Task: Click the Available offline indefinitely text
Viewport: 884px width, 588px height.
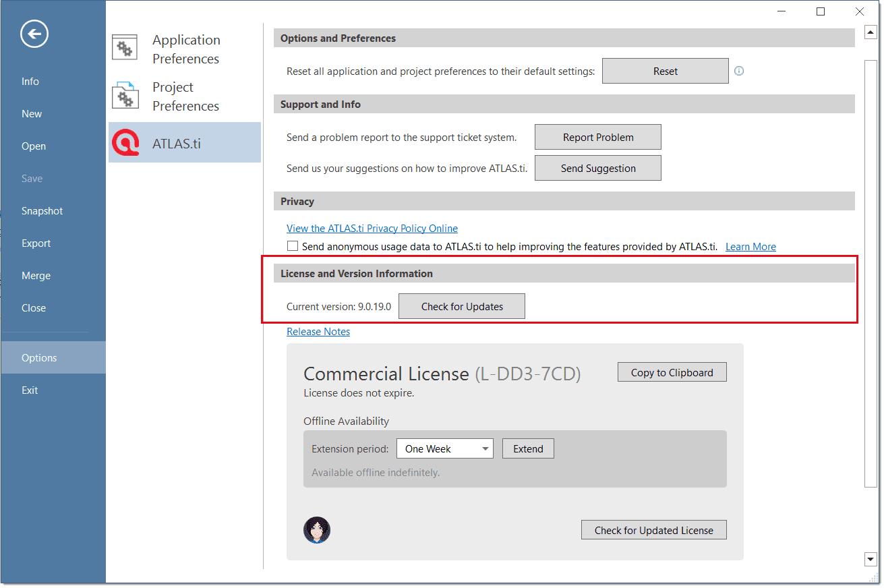Action: [376, 472]
